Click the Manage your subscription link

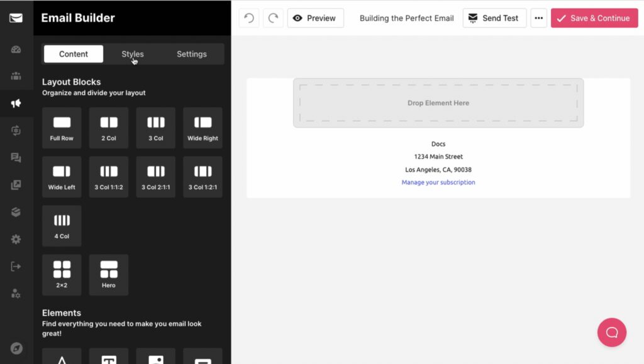coord(438,182)
